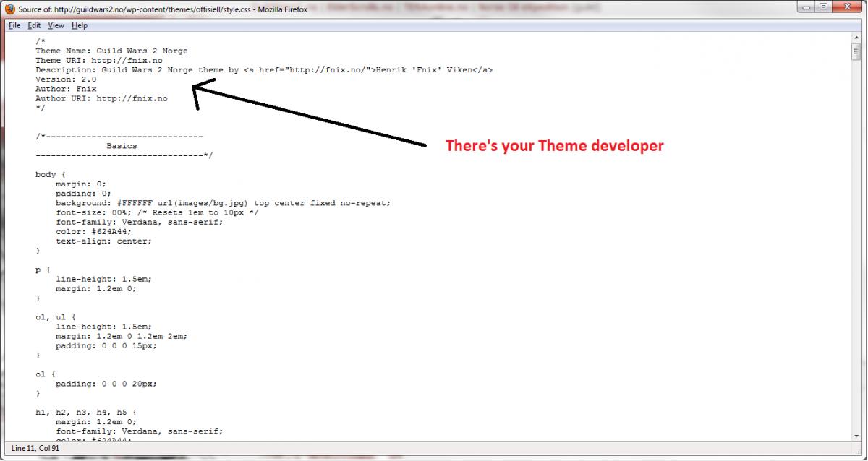
Task: Click the "body {" selector line
Action: pos(51,174)
